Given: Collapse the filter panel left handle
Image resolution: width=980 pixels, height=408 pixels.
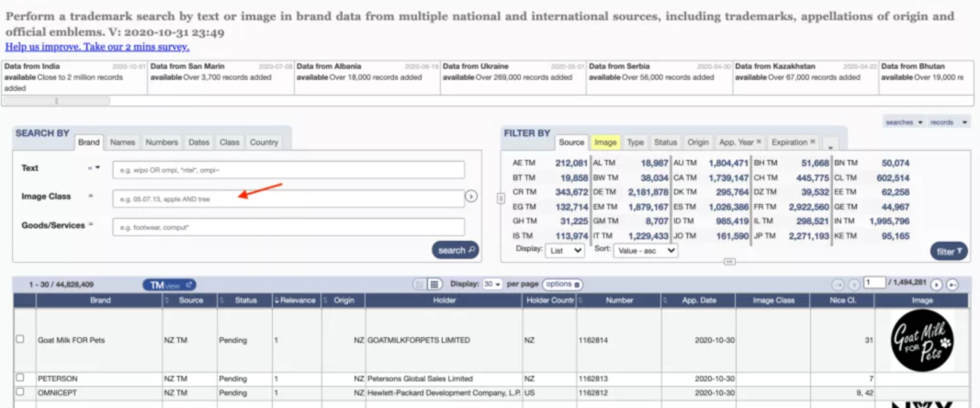Looking at the screenshot, I should pos(500,198).
